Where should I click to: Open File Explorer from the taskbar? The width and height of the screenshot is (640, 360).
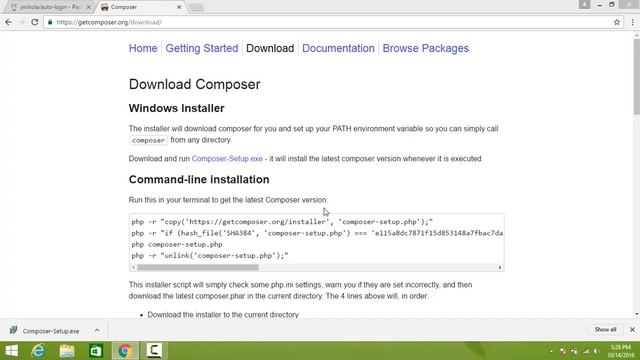[x=67, y=351]
